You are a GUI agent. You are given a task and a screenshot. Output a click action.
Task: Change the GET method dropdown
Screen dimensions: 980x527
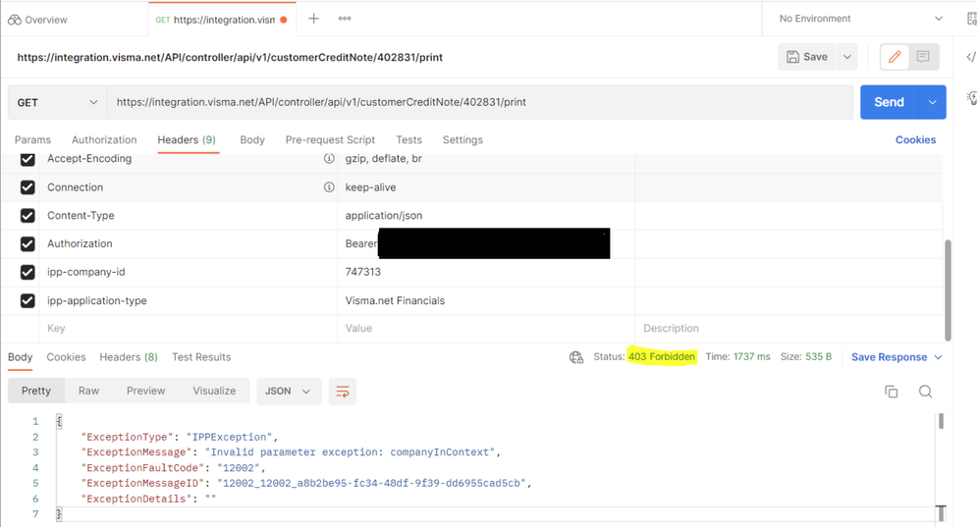57,102
